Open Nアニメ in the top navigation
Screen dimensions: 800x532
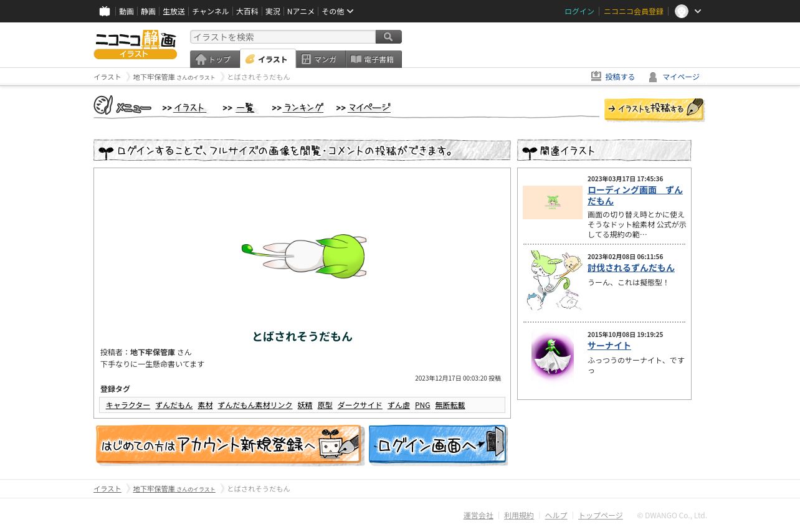[301, 11]
